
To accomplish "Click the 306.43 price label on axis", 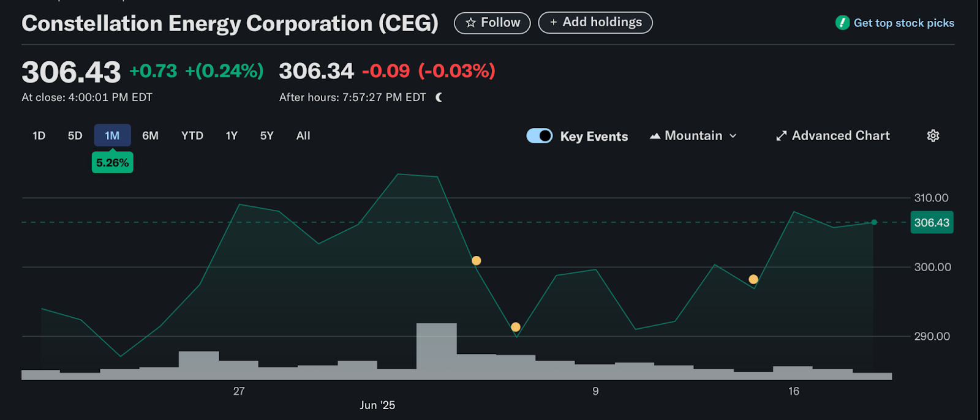I will tap(932, 223).
